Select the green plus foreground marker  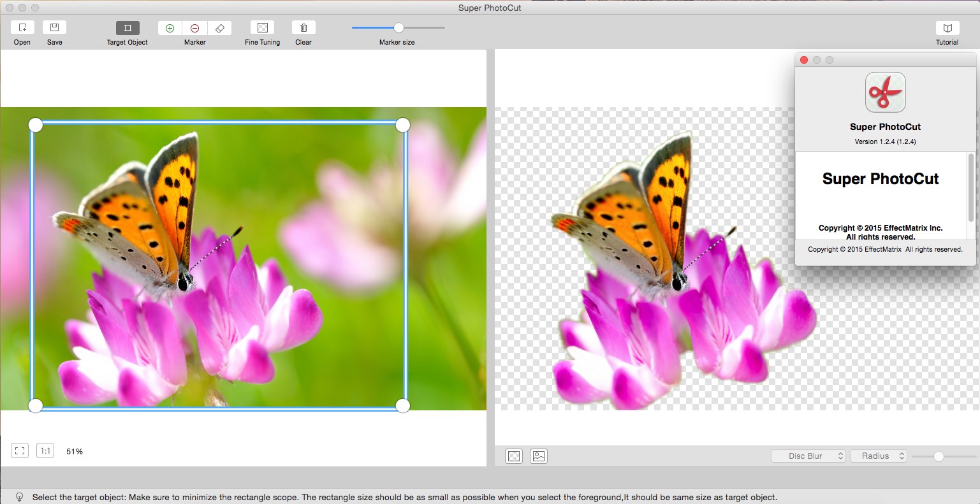(x=169, y=27)
